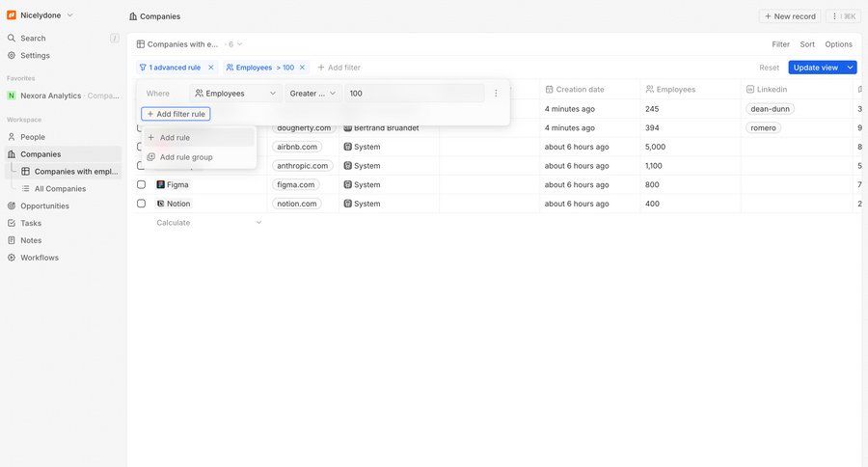Viewport: 868px width, 467px height.
Task: Open the Notes sidebar item
Action: click(31, 240)
